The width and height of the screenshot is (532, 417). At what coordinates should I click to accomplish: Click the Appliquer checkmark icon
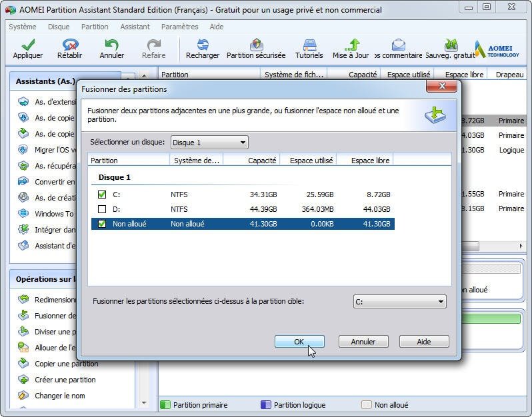28,45
